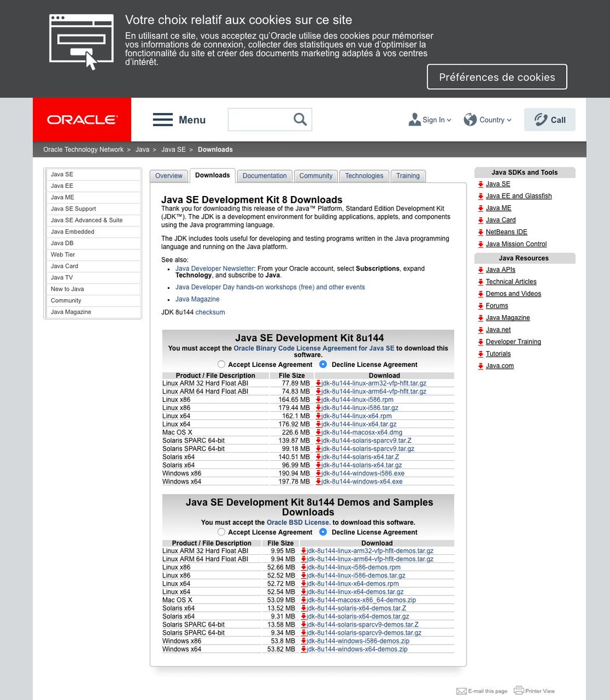Click download arrow icon beside Technical Articles
Image resolution: width=610 pixels, height=700 pixels.
[x=480, y=282]
